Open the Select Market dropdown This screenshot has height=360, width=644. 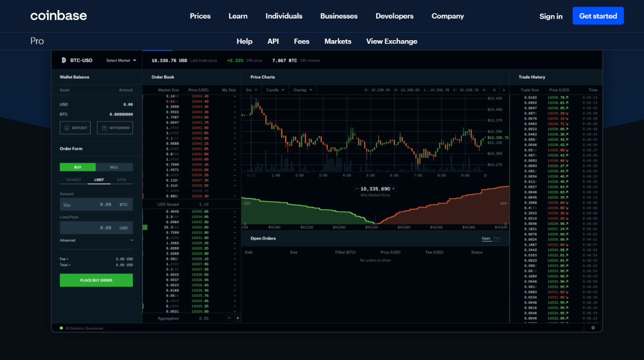[x=121, y=60]
